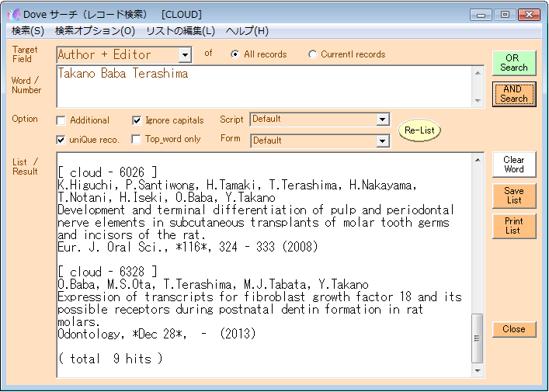This screenshot has width=549, height=392.
Task: Open the Script dropdown list
Action: (382, 120)
